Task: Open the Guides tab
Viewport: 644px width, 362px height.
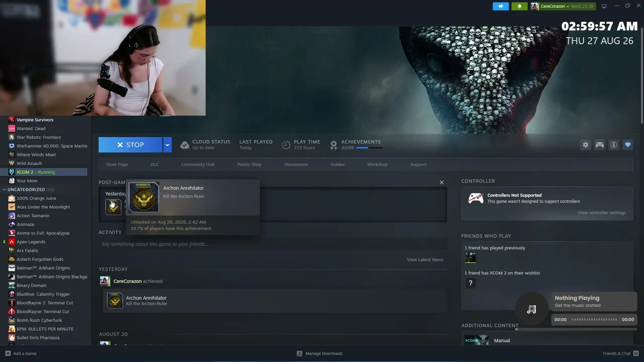Action: coord(338,164)
